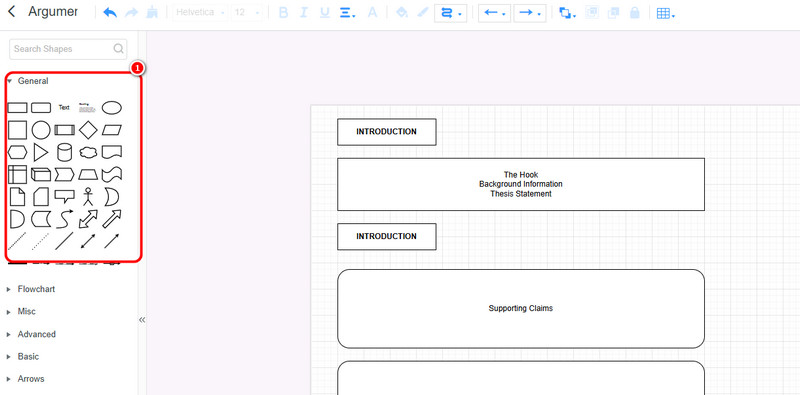Select the cylinder shape
This screenshot has height=395, width=800.
pos(65,152)
